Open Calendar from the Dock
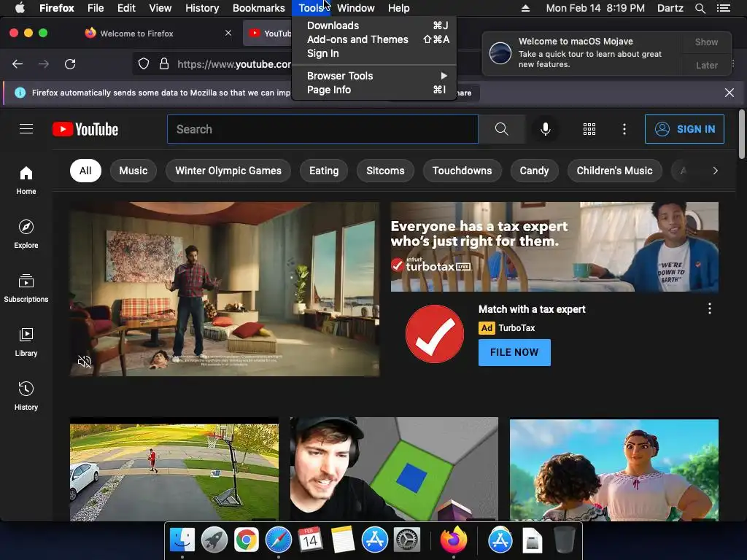 (311, 540)
